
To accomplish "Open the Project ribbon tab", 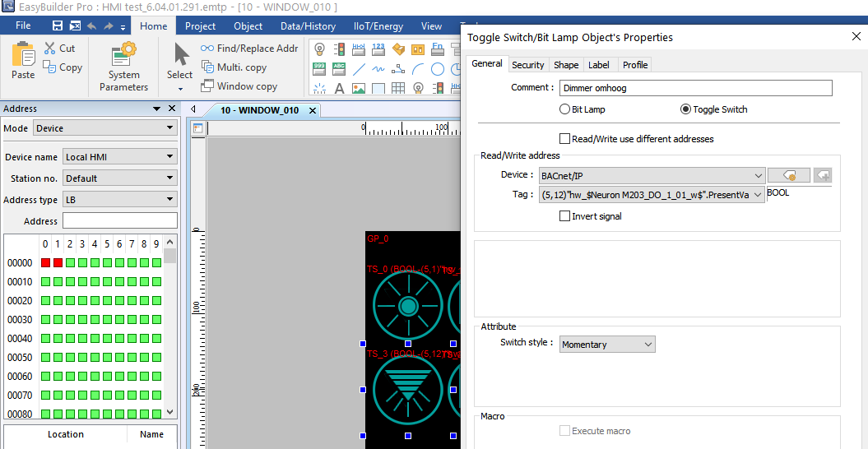I will 200,25.
